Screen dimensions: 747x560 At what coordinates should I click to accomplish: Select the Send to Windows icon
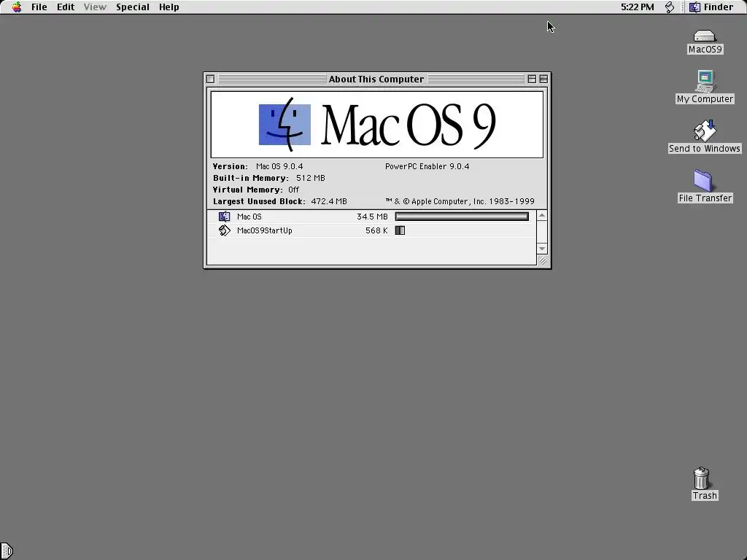(705, 131)
